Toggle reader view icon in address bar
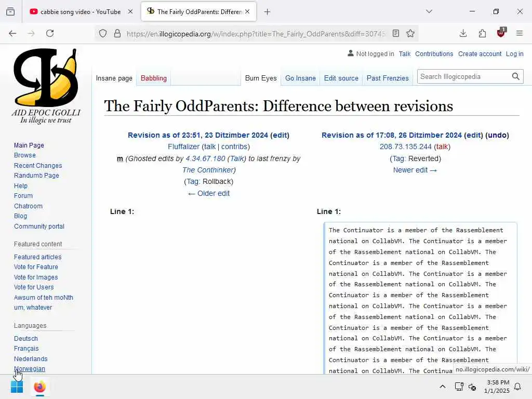 click(395, 33)
